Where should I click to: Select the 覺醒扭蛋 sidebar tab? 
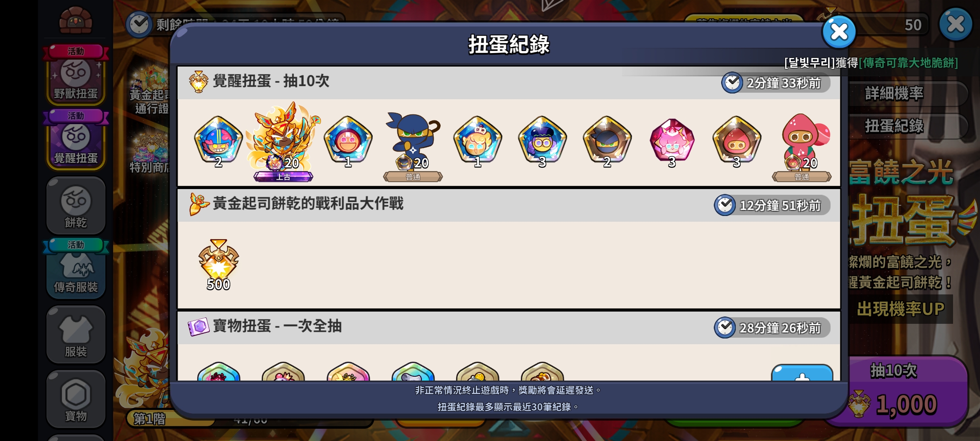click(76, 140)
